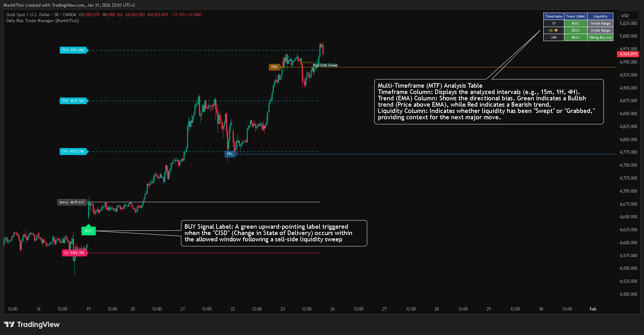Select the blue PDL level tag

[x=230, y=154]
